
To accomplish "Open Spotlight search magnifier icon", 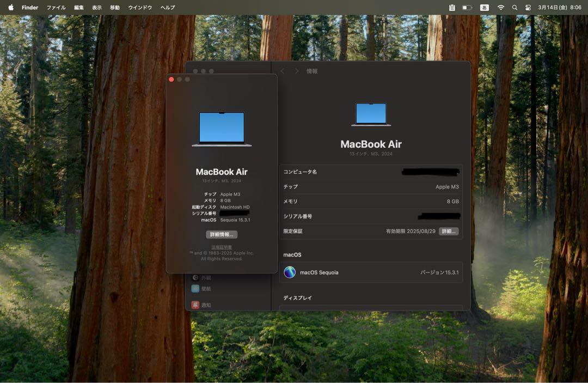I will coord(514,8).
